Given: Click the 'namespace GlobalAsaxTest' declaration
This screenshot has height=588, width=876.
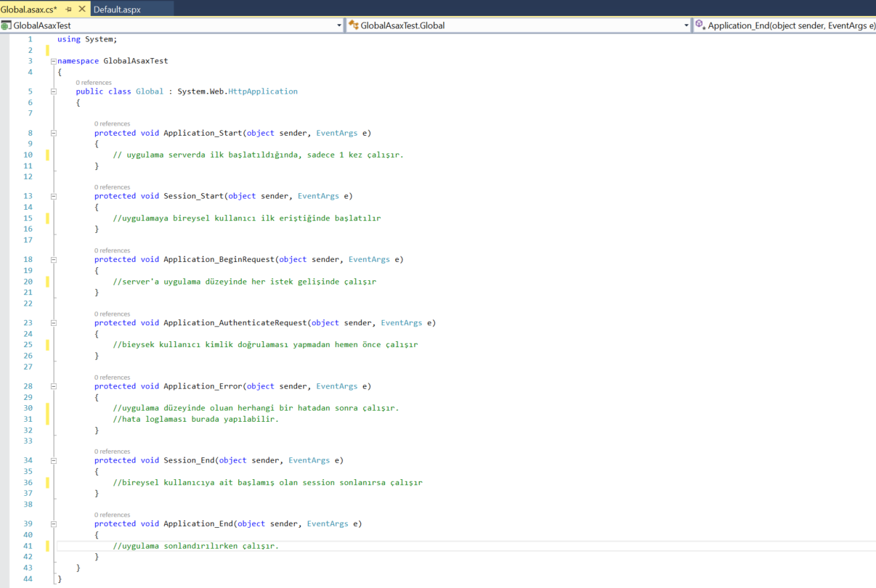Looking at the screenshot, I should [x=113, y=61].
